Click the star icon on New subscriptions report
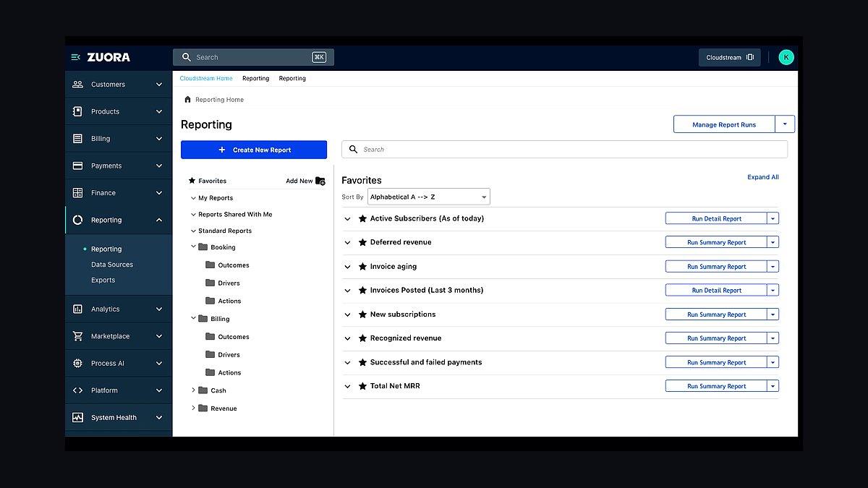This screenshot has height=488, width=868. pyautogui.click(x=362, y=314)
